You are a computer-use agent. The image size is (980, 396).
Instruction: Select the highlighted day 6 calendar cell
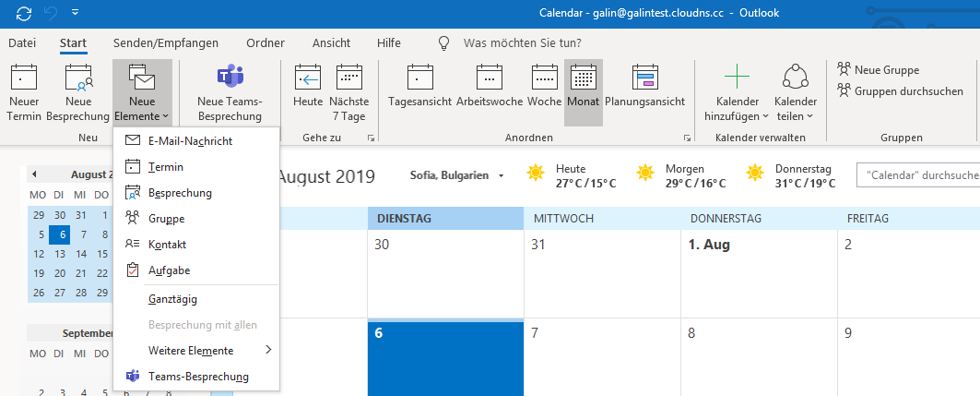pyautogui.click(x=445, y=357)
